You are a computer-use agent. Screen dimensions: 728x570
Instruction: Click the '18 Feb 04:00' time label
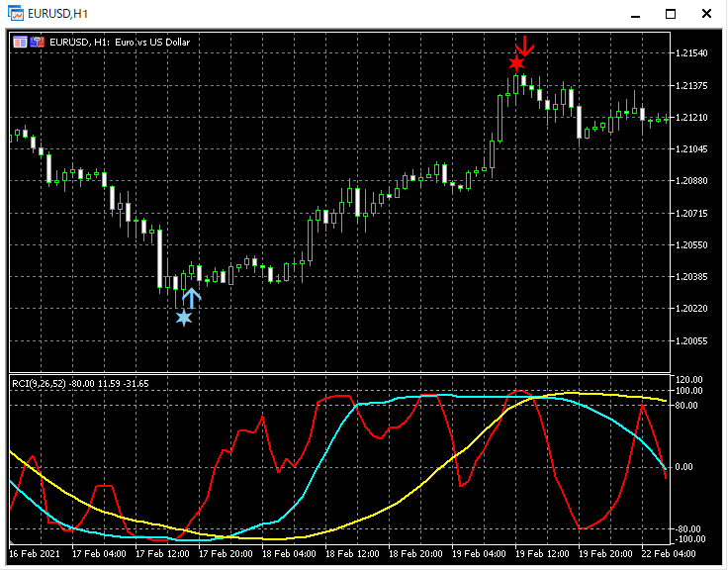click(289, 554)
